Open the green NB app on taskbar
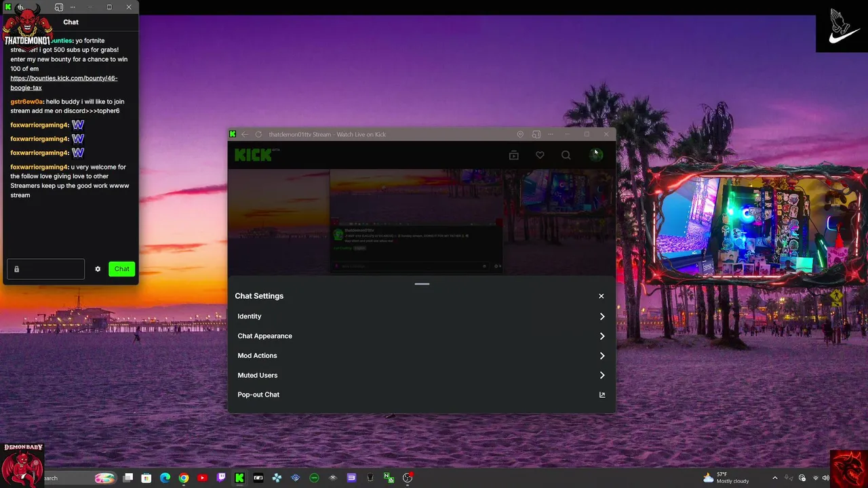Viewport: 868px width, 488px height. (x=389, y=478)
